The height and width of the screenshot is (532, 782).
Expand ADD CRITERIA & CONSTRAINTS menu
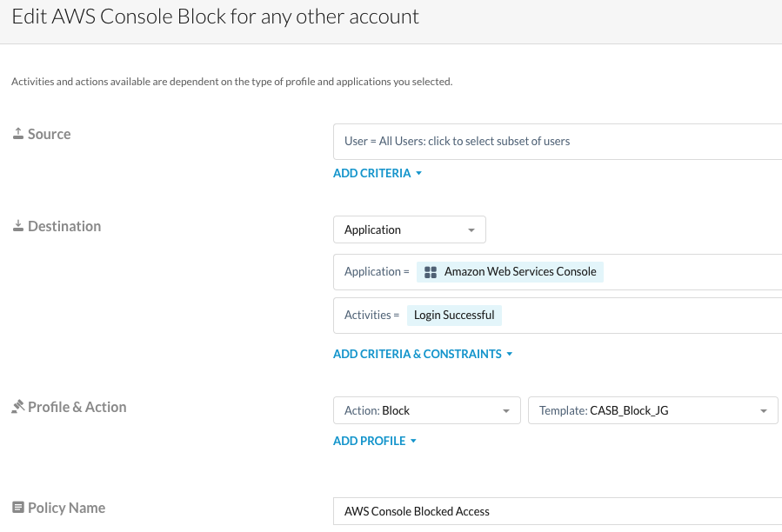pyautogui.click(x=423, y=354)
